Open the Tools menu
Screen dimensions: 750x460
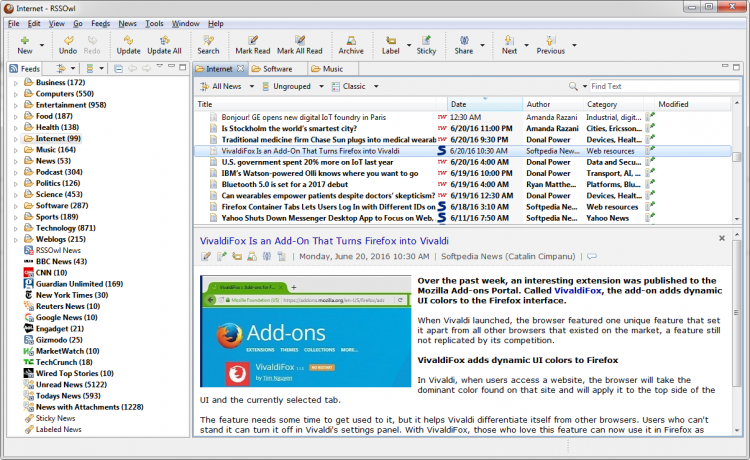154,23
